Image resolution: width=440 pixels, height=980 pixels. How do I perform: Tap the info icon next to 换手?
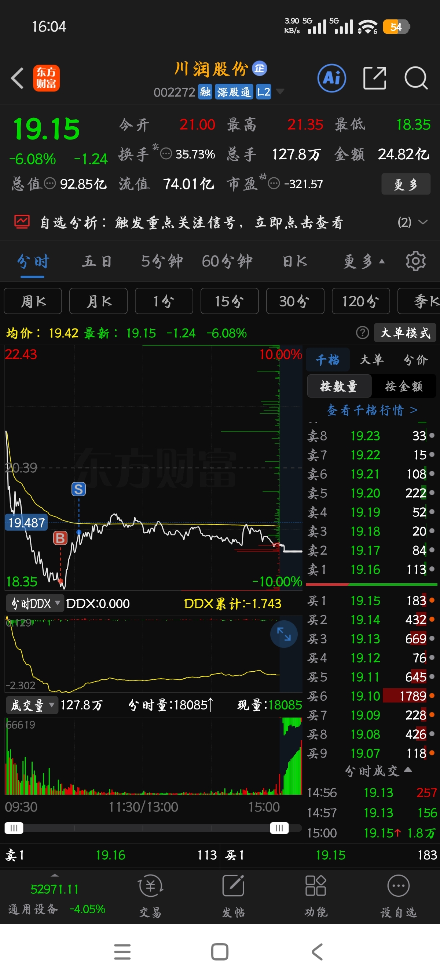(166, 154)
